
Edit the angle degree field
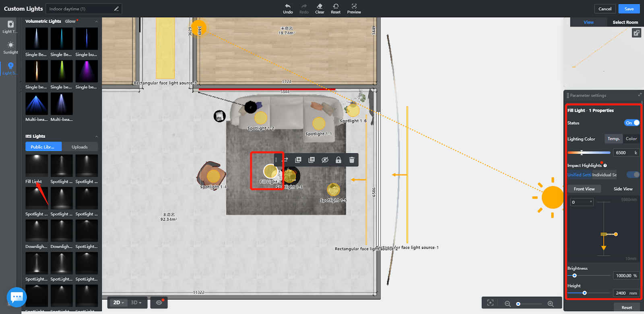[582, 202]
